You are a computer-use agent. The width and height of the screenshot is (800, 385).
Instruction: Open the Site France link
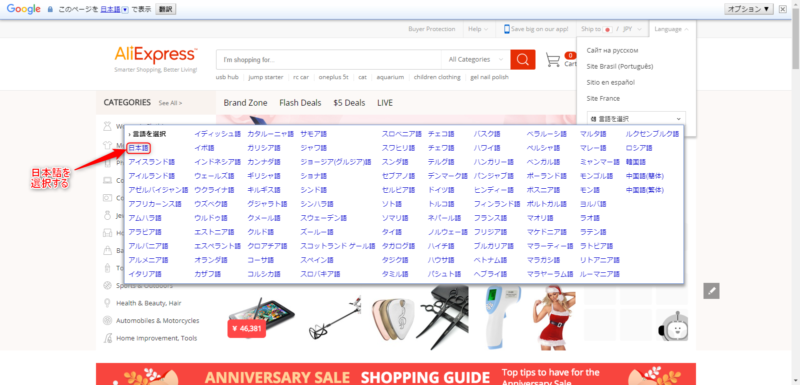603,98
